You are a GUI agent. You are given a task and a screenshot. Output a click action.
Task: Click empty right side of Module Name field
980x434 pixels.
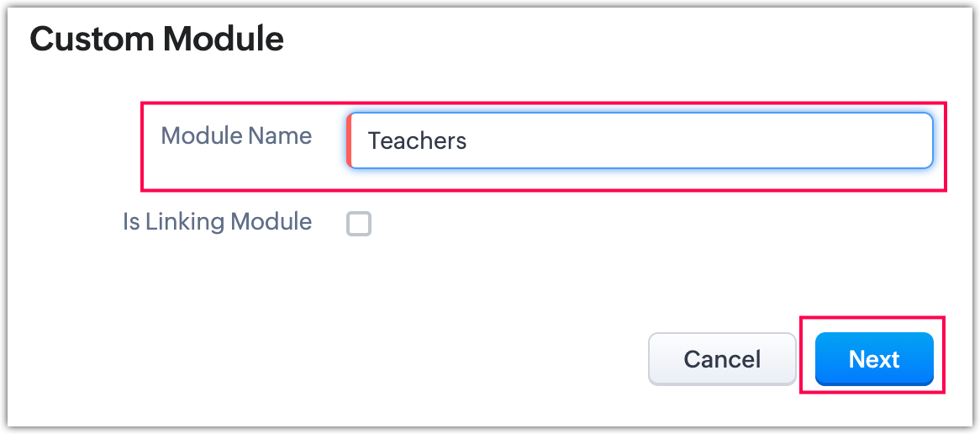click(798, 140)
